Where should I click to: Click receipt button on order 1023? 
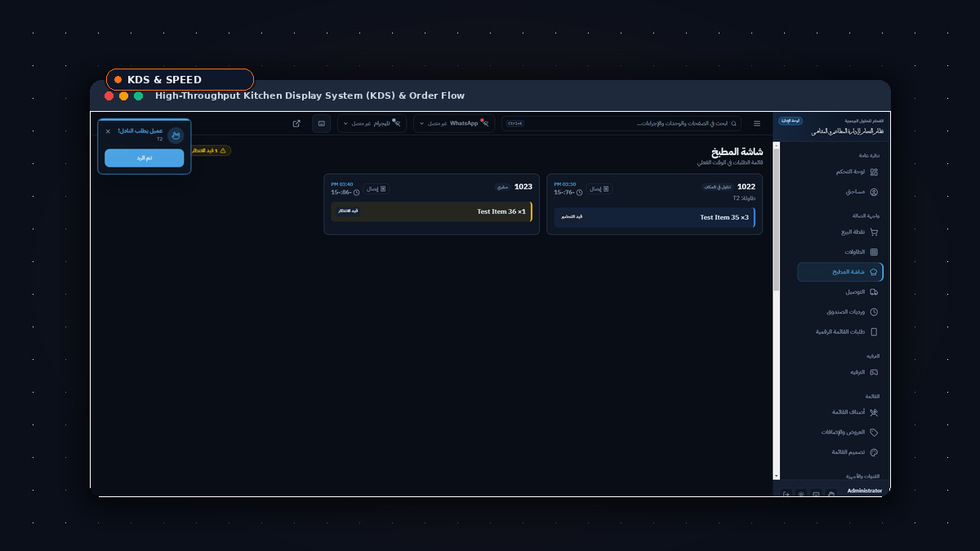(x=376, y=189)
